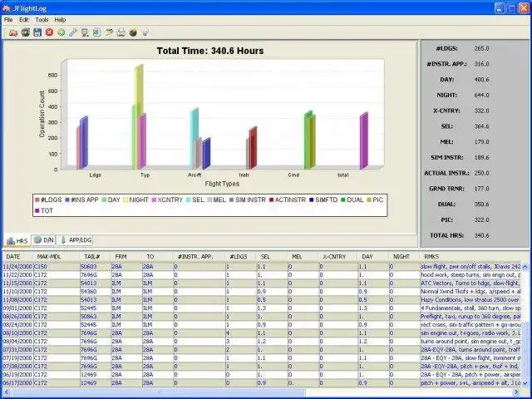This screenshot has height=399, width=532.
Task: Click the TOT purple legend swatch
Action: click(x=37, y=210)
